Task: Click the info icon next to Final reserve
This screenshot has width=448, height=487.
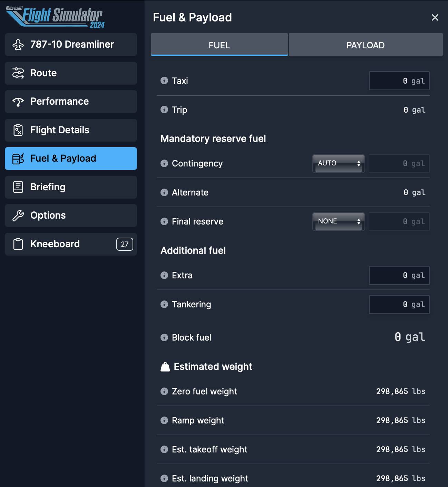Action: pos(164,221)
